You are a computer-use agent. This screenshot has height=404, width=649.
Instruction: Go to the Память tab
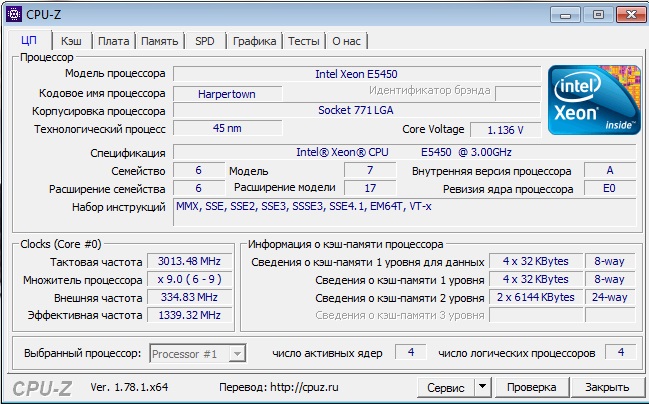pos(159,41)
